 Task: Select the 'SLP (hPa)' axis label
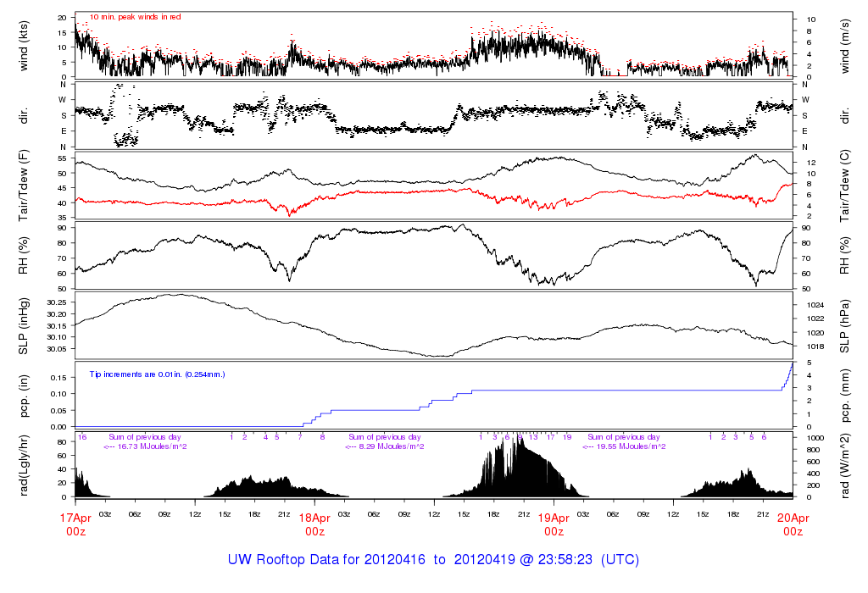[x=845, y=326]
